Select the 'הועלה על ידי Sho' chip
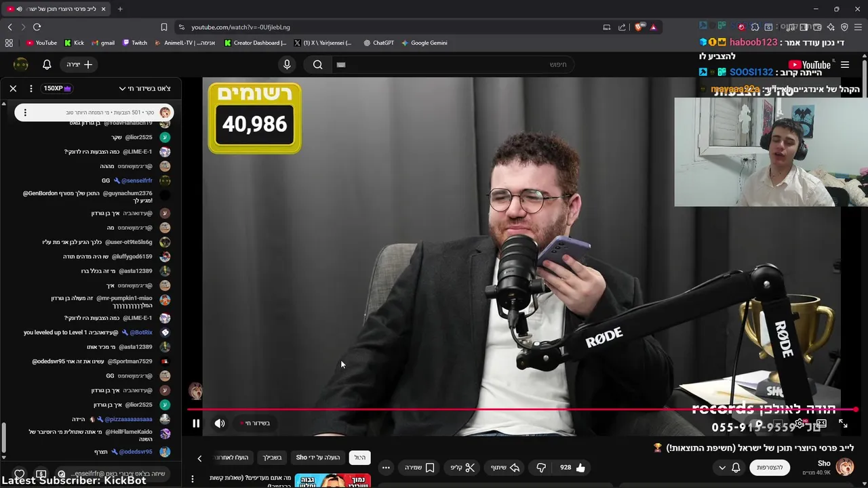 [x=318, y=457]
